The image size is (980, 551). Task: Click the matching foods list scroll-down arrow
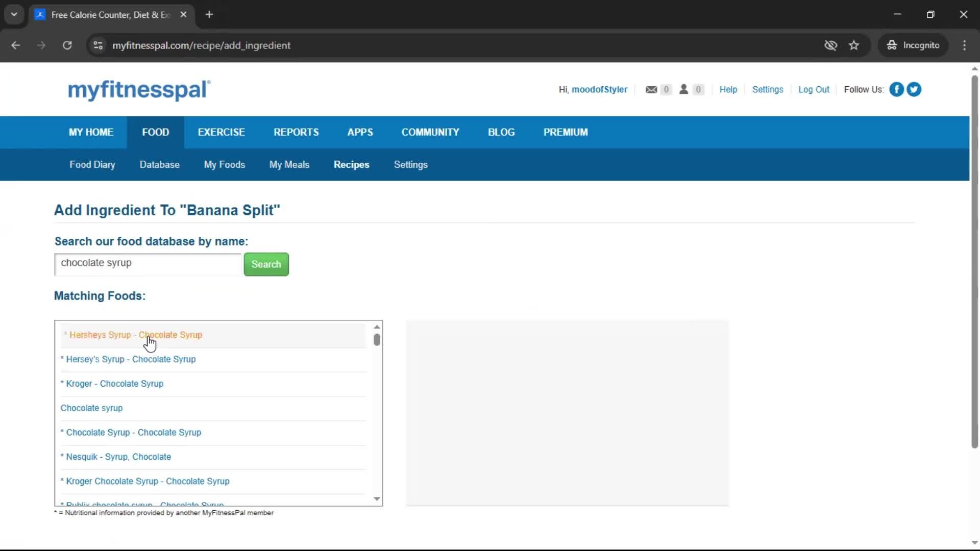coord(377,499)
